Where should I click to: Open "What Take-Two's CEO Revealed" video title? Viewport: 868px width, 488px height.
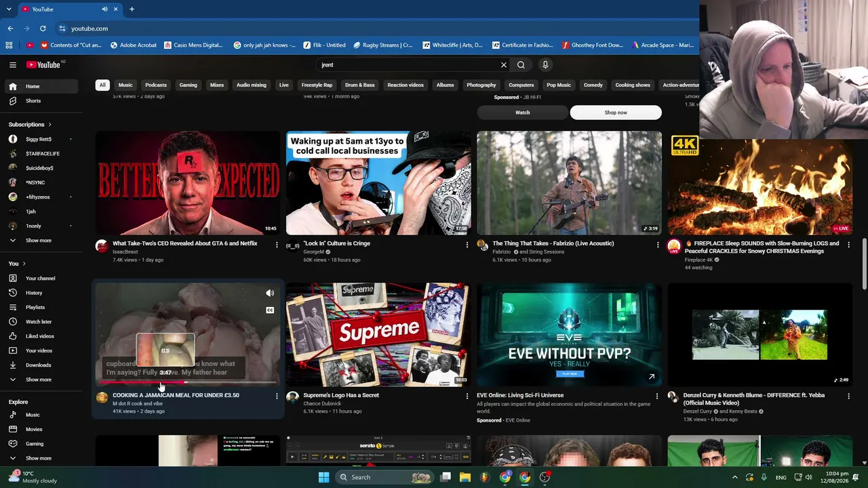pyautogui.click(x=185, y=243)
